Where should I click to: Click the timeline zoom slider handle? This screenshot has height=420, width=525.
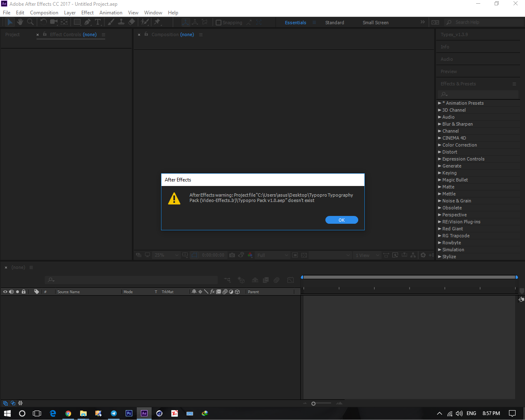313,404
